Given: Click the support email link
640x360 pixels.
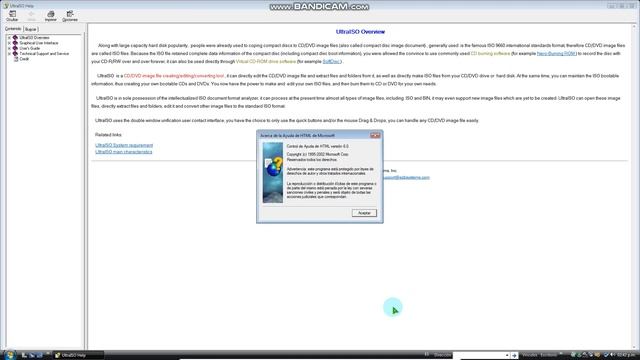Looking at the screenshot, I should (406, 178).
